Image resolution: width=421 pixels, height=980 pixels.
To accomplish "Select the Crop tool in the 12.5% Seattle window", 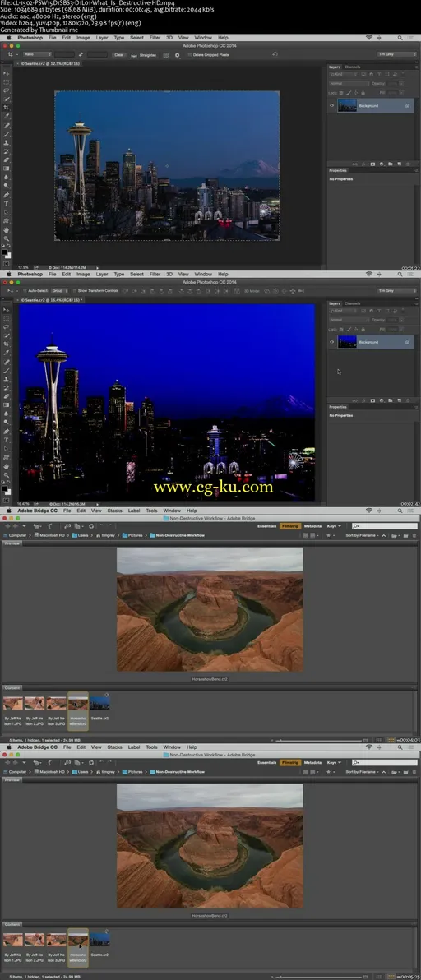I will [x=7, y=108].
